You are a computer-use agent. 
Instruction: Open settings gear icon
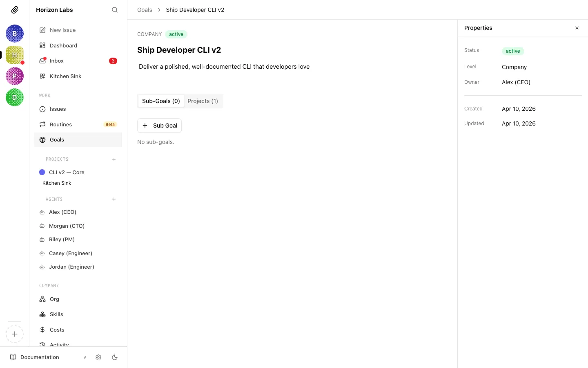tap(98, 357)
